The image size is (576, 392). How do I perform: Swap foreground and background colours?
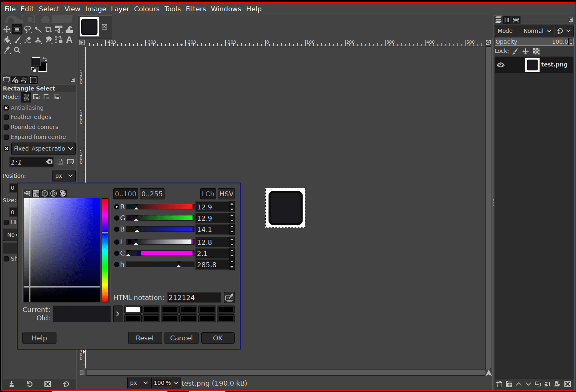[45, 59]
